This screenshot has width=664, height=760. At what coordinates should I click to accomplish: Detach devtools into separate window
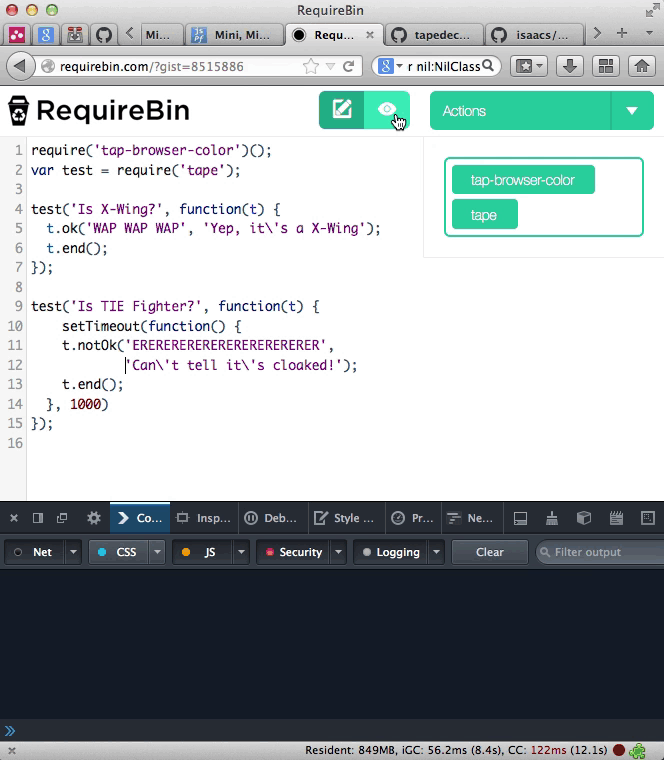[x=62, y=518]
